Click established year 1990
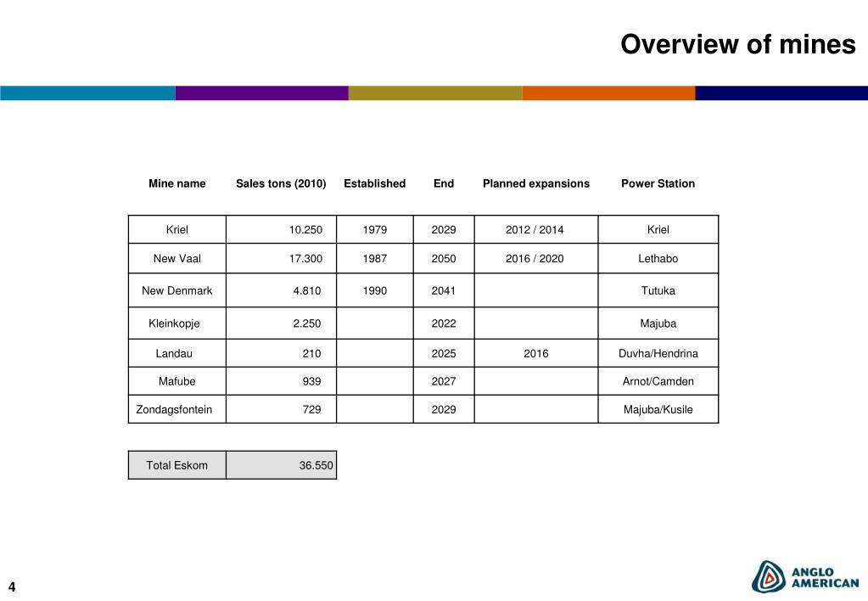The width and height of the screenshot is (868, 601). tap(375, 291)
